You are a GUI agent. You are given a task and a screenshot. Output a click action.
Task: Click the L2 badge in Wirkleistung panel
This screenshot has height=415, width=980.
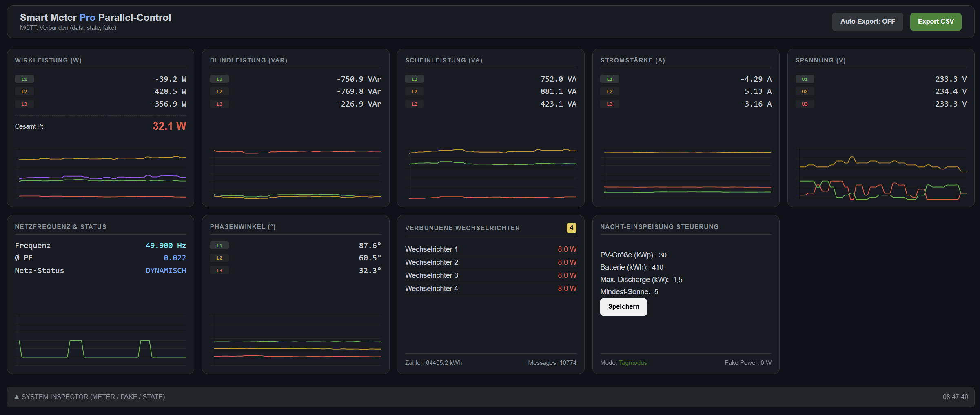tap(24, 91)
